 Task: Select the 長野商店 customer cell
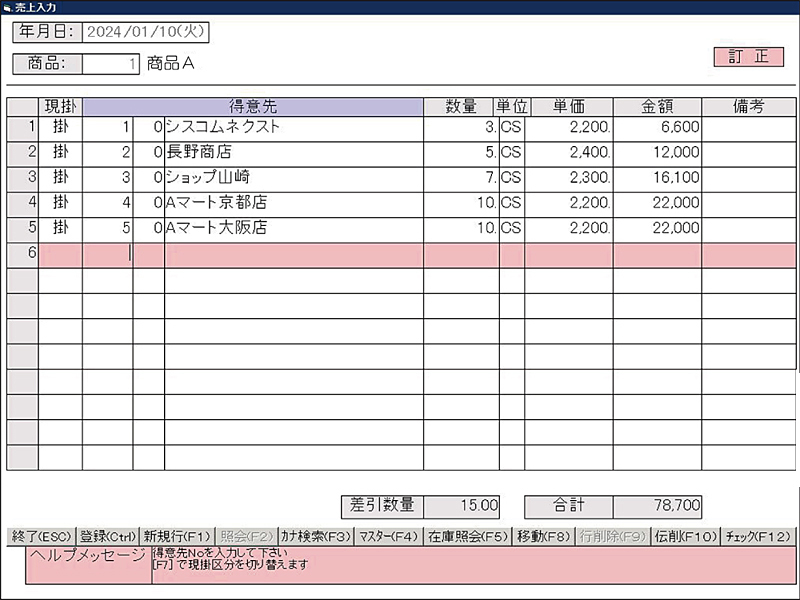click(293, 153)
